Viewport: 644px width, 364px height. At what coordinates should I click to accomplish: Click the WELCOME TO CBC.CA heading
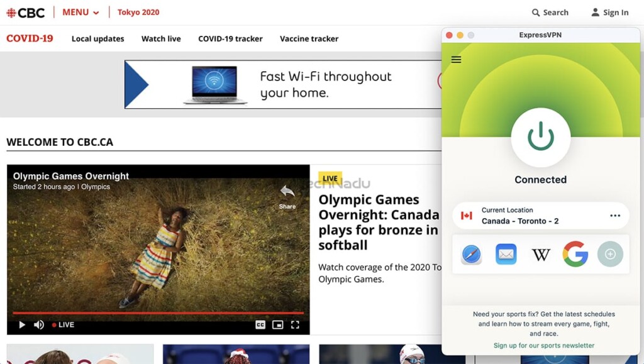(x=60, y=142)
